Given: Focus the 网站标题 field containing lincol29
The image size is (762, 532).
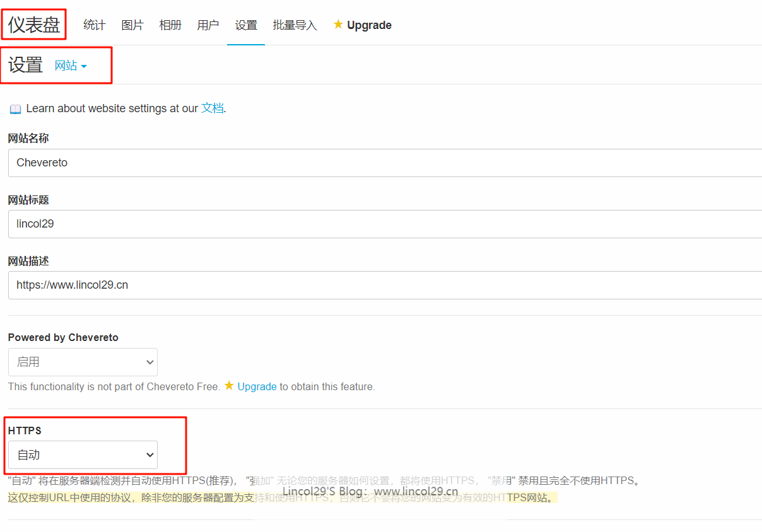Looking at the screenshot, I should 378,224.
